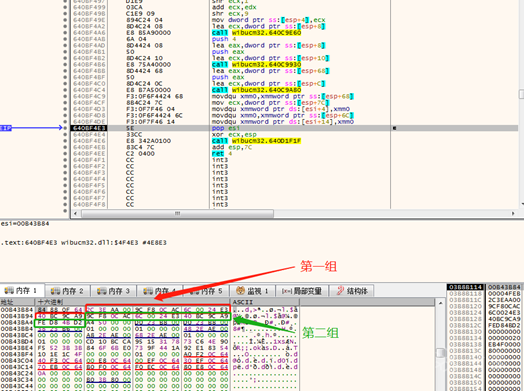The width and height of the screenshot is (524, 391).
Task: Select 'call wibucm32.640D1F1F' instruction
Action: (x=256, y=141)
